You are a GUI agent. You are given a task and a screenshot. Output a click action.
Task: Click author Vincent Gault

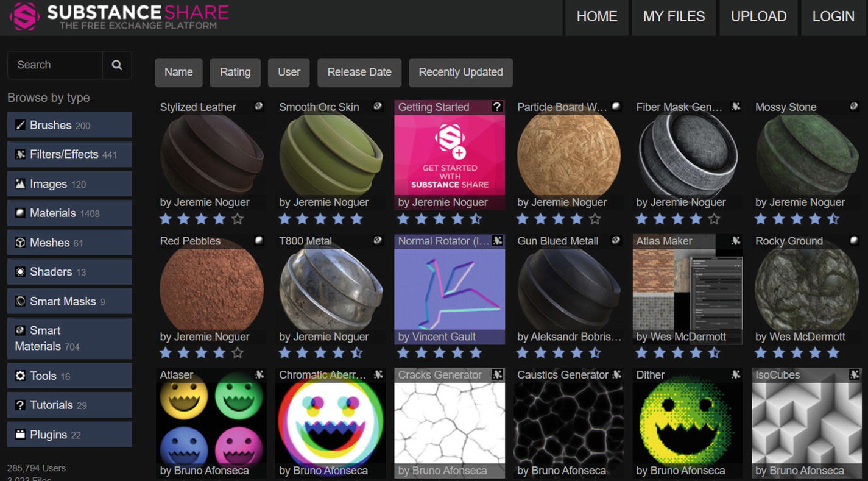point(444,337)
